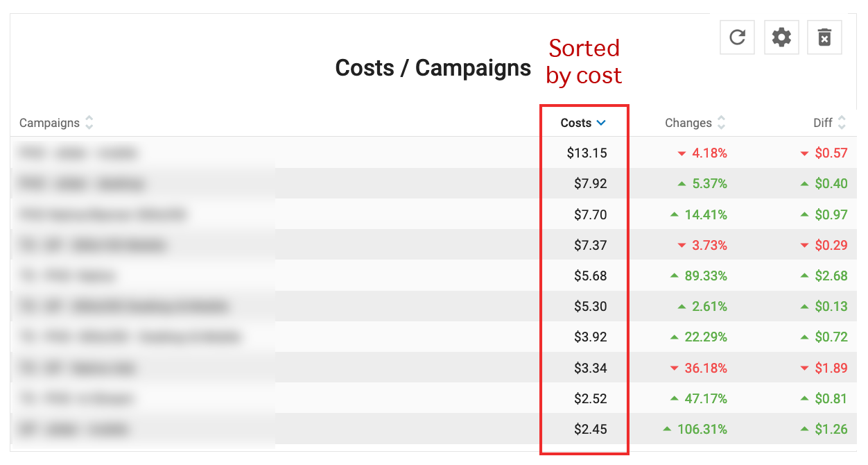The image size is (868, 465).
Task: Toggle the Costs column sort chevron
Action: 601,123
